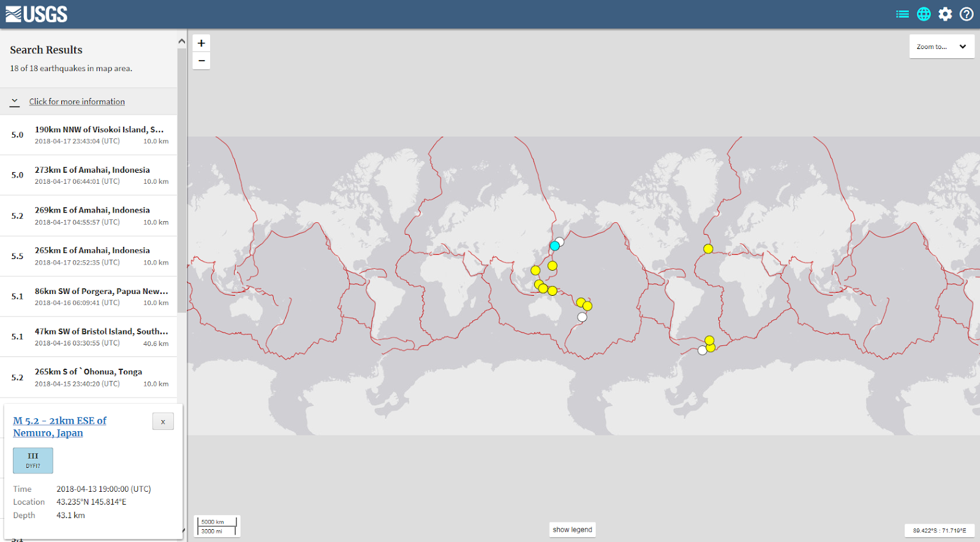The image size is (980, 542).
Task: Close the Nemuro earthquake popup
Action: 163,421
